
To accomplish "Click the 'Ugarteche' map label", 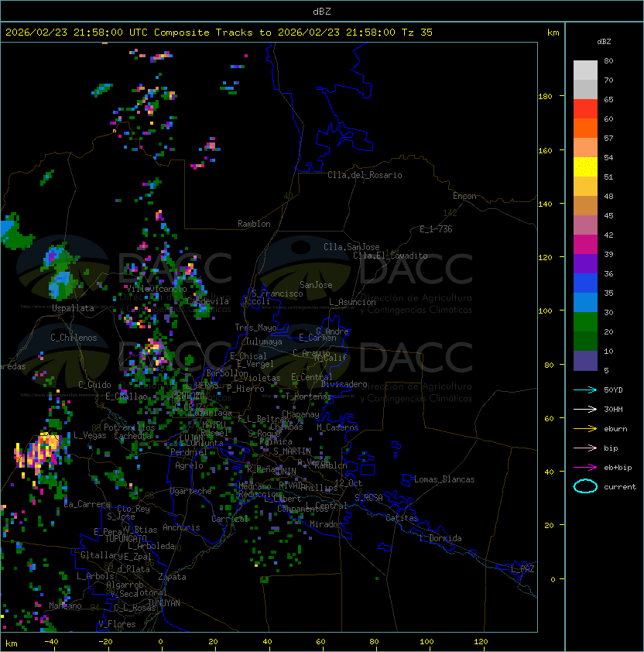I will point(191,491).
